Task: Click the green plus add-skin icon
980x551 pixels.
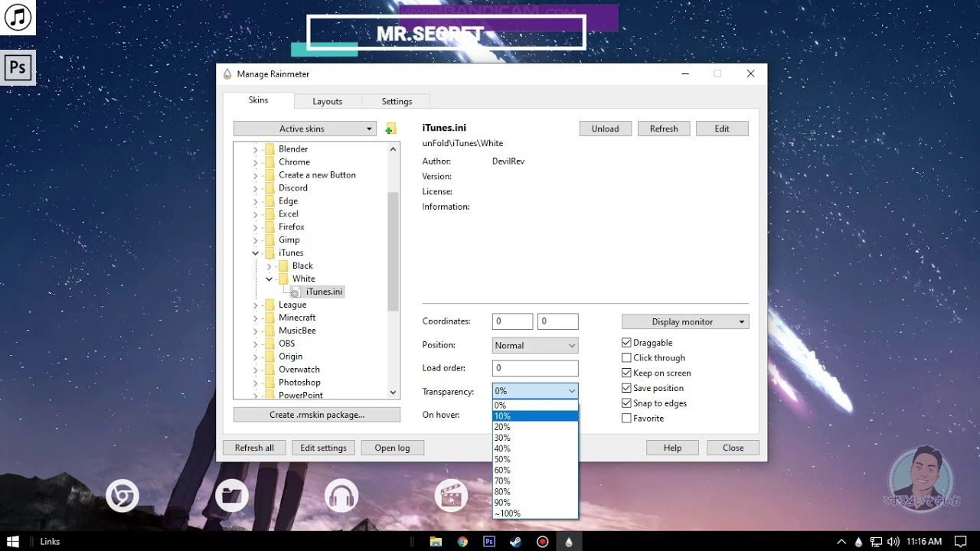Action: pyautogui.click(x=390, y=129)
